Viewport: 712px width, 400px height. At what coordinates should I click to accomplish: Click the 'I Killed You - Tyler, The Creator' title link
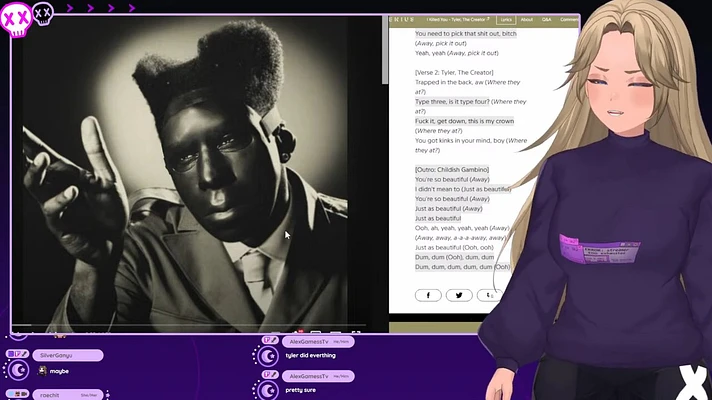pyautogui.click(x=458, y=20)
